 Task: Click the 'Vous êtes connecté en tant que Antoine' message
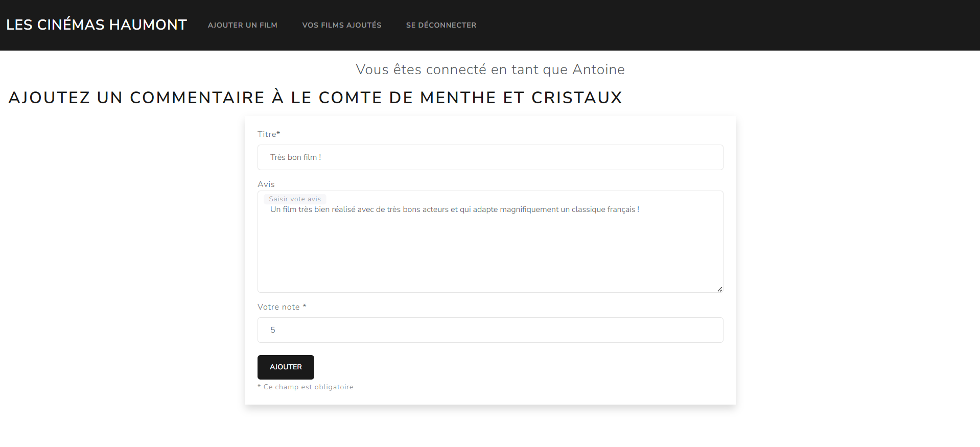tap(490, 69)
